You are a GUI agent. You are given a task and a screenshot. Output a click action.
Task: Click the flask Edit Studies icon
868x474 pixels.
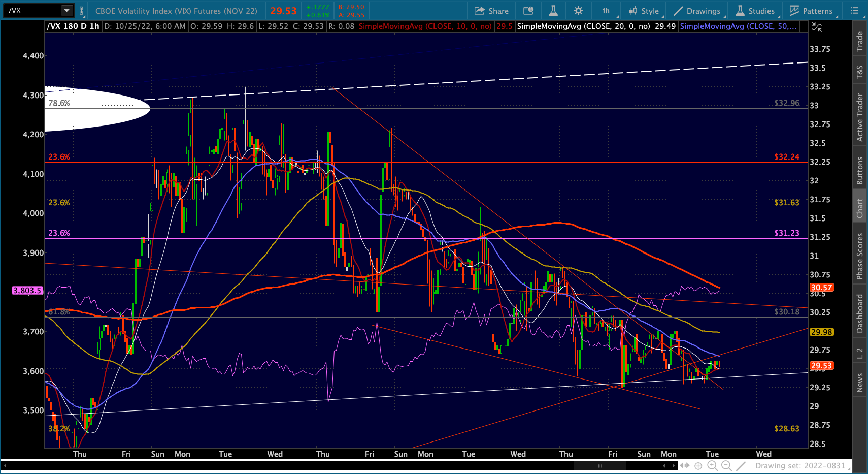[553, 11]
